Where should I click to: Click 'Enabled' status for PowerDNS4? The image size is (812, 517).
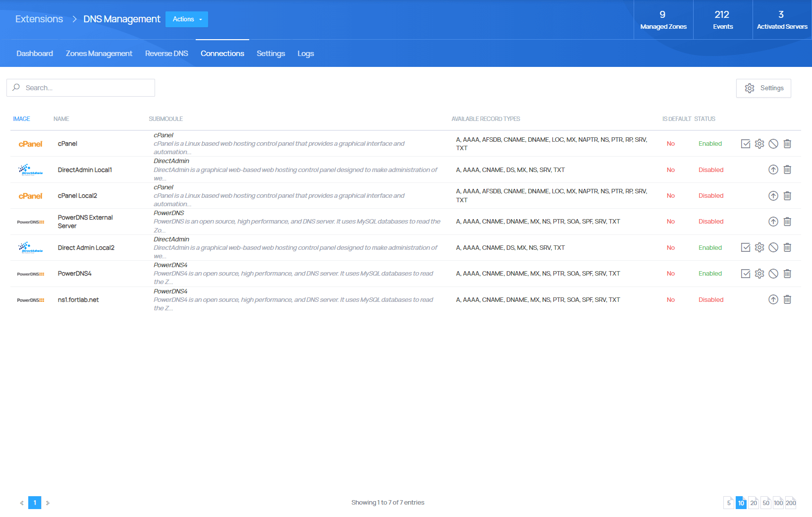[710, 274]
